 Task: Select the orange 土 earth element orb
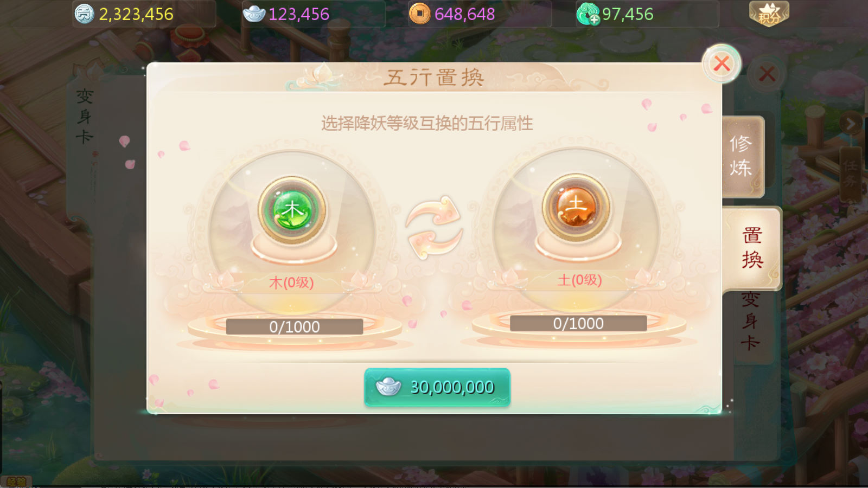[576, 208]
